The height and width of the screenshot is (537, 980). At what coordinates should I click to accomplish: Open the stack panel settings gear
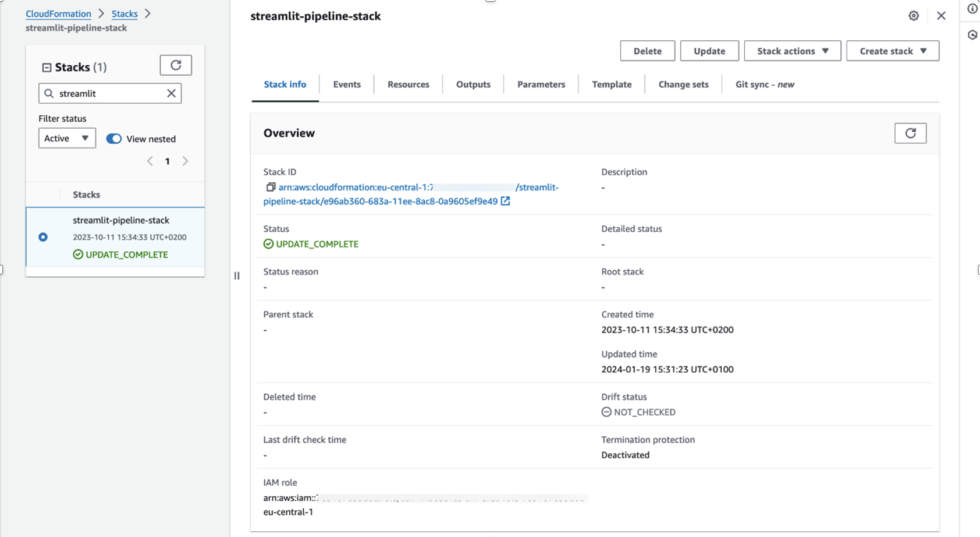pyautogui.click(x=914, y=16)
